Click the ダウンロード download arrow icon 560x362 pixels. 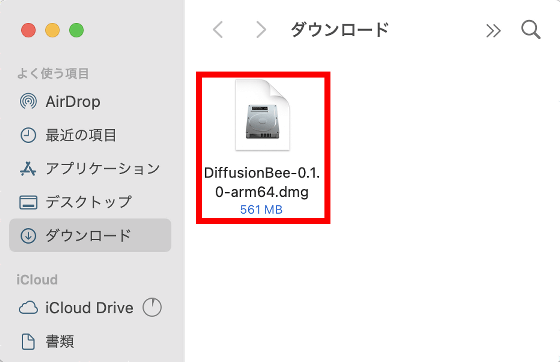coord(28,236)
